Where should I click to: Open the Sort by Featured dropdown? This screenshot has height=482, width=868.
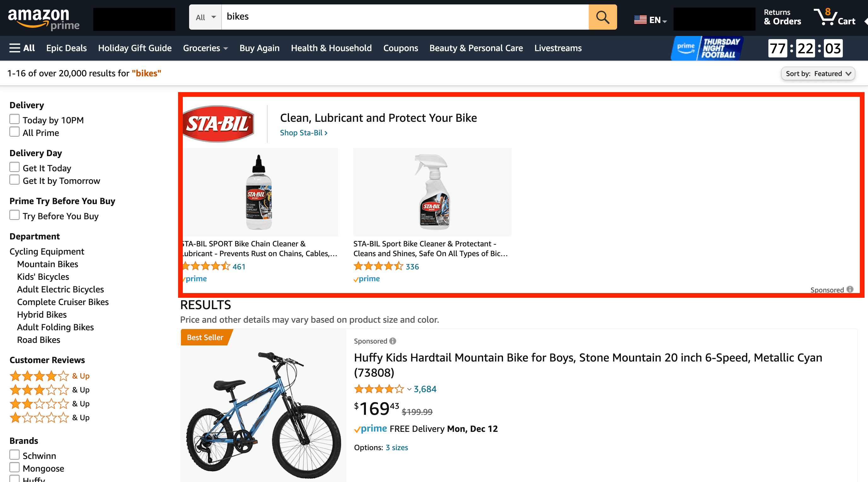pos(818,73)
